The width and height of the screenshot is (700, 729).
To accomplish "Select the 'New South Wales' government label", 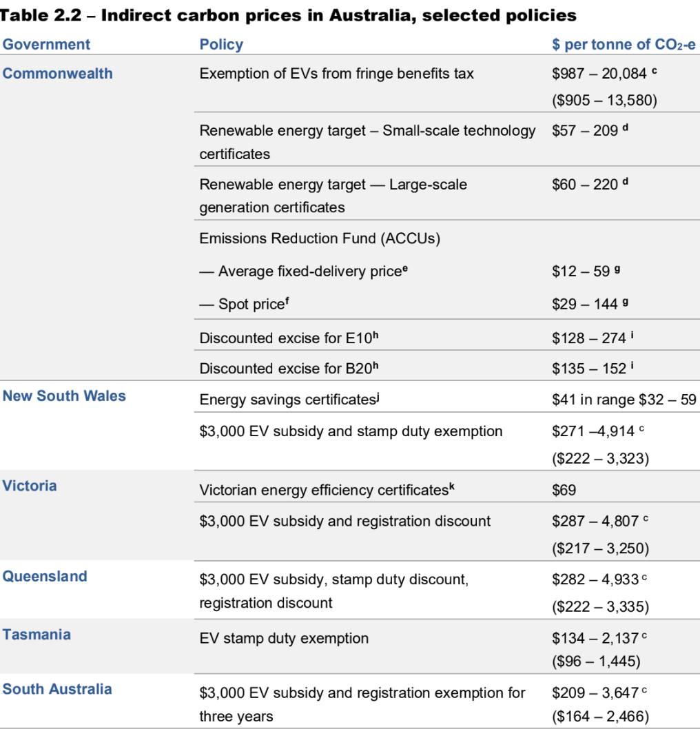I will point(64,396).
